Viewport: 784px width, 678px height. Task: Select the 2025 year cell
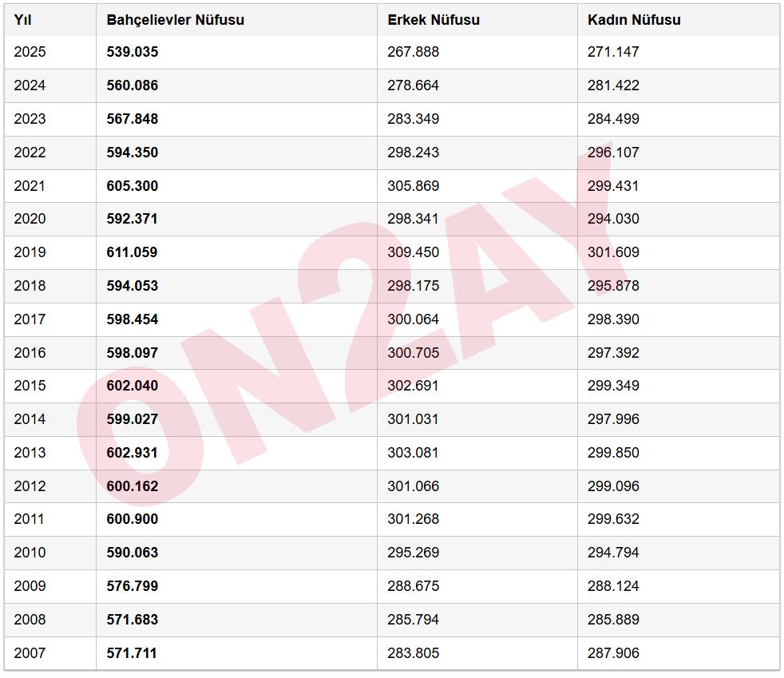pyautogui.click(x=30, y=52)
